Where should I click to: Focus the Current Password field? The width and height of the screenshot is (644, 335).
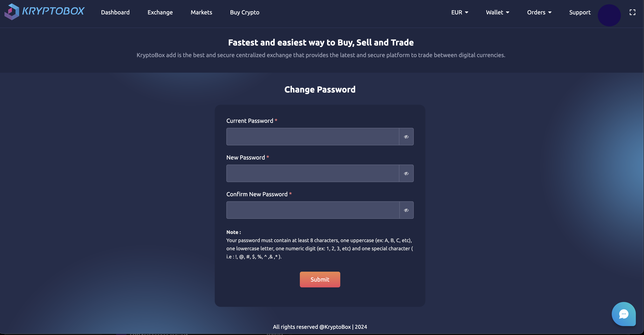tap(313, 137)
